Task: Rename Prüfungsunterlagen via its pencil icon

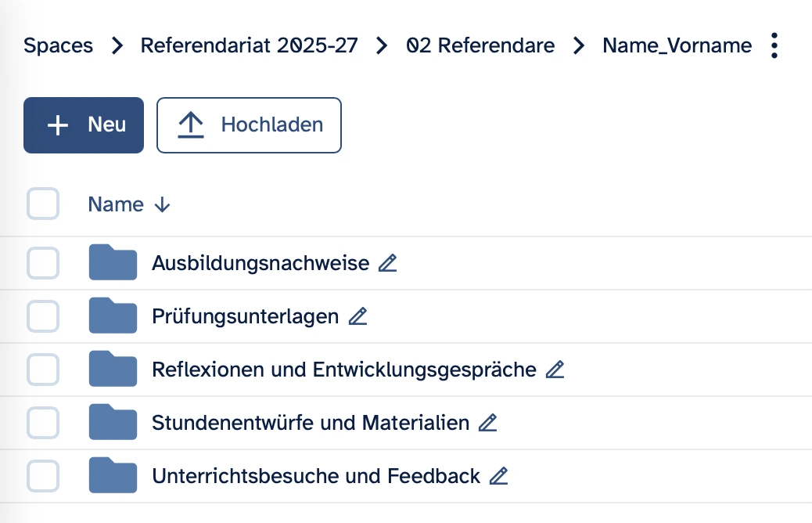Action: 357,316
